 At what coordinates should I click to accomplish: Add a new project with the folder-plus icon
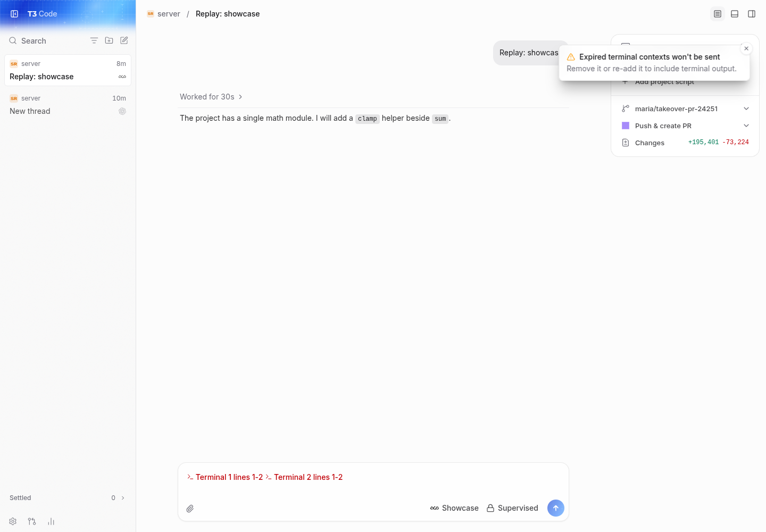click(x=109, y=40)
